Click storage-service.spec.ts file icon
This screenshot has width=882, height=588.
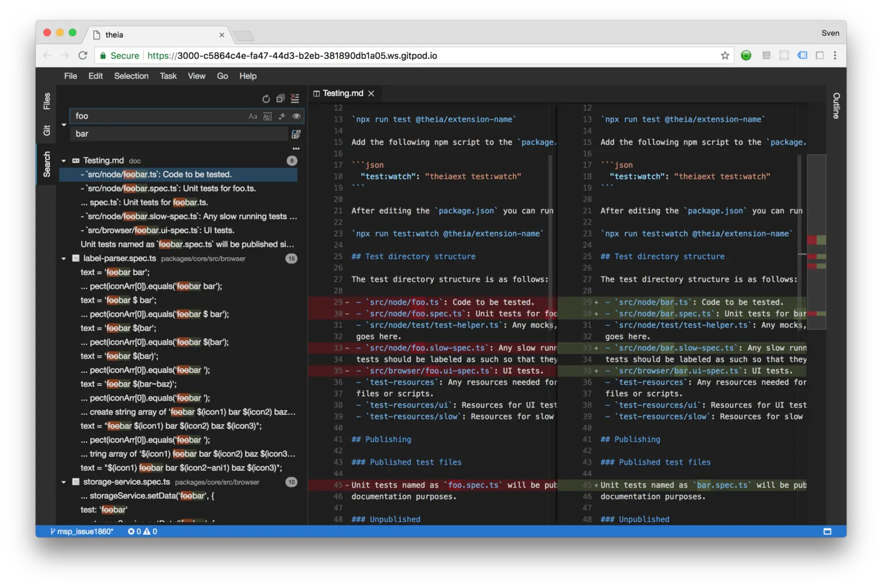tap(76, 482)
